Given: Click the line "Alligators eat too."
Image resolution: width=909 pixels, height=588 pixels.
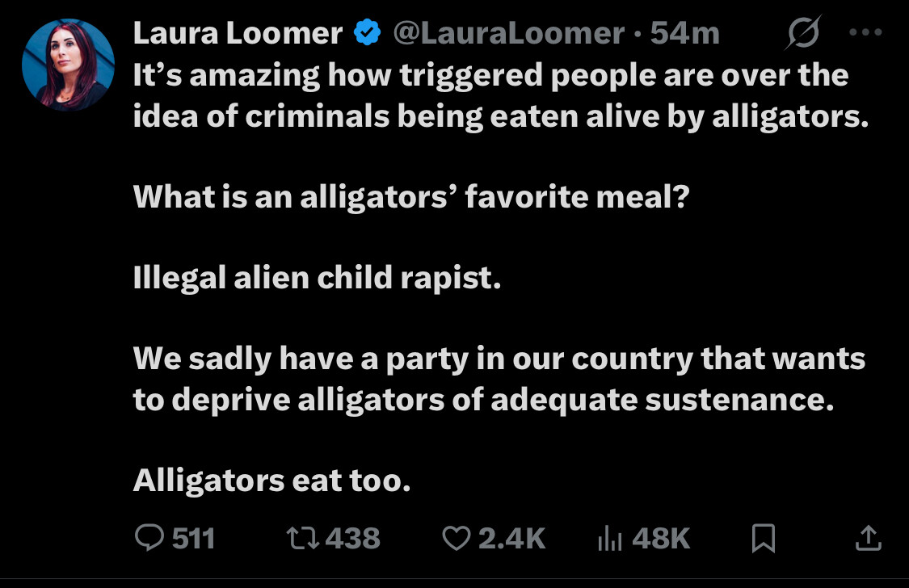Looking at the screenshot, I should pos(271,481).
